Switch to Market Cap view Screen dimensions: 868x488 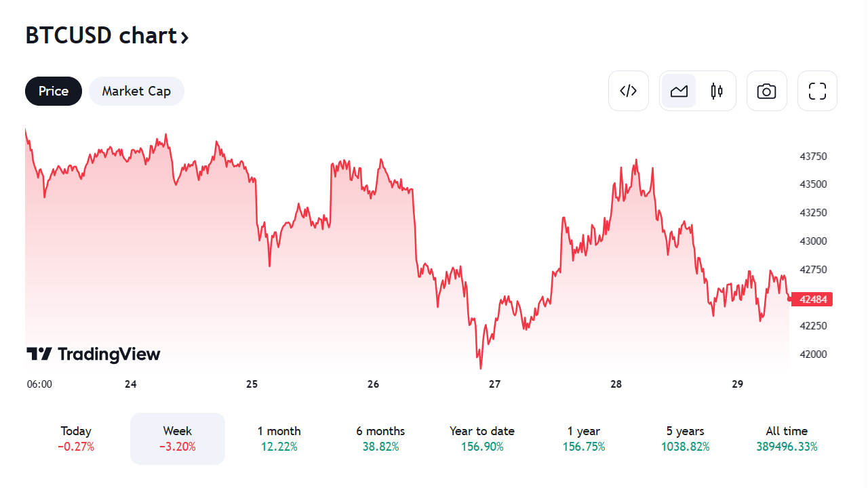(x=136, y=91)
